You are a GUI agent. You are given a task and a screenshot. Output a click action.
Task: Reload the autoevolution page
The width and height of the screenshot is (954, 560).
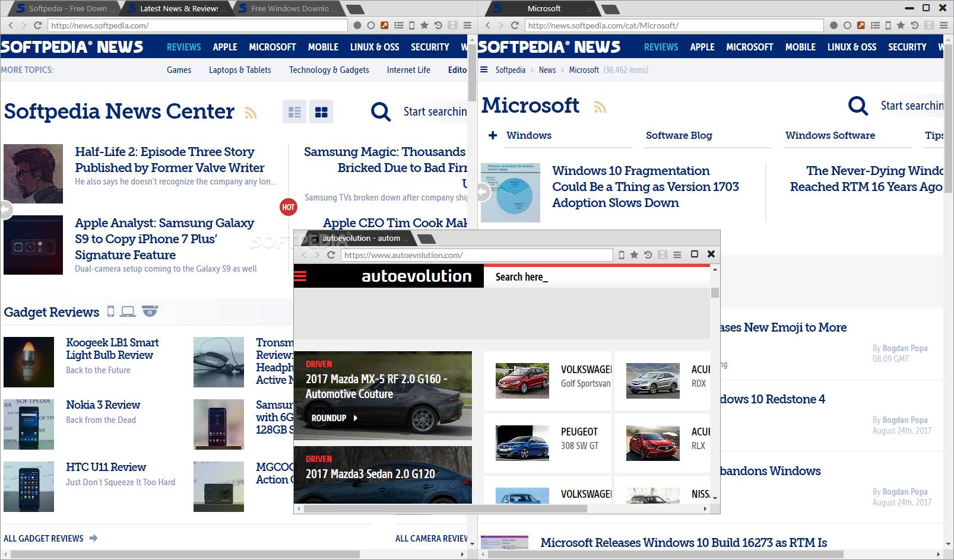pyautogui.click(x=331, y=255)
